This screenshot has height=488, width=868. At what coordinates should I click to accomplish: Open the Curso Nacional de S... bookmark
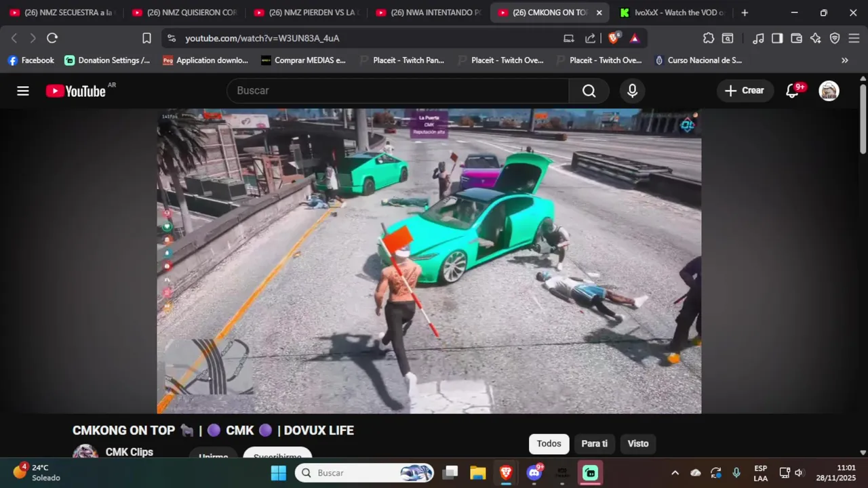pyautogui.click(x=698, y=60)
